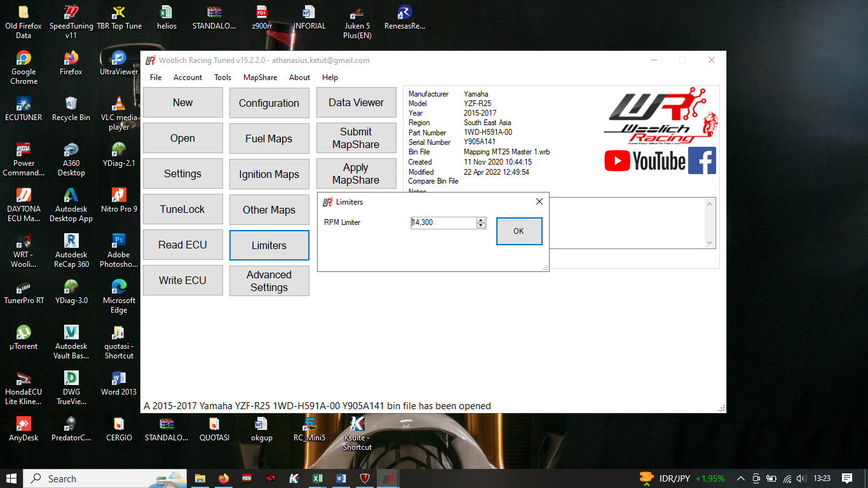Screen dimensions: 868x488
Task: Open the notification center icon
Action: click(847, 478)
